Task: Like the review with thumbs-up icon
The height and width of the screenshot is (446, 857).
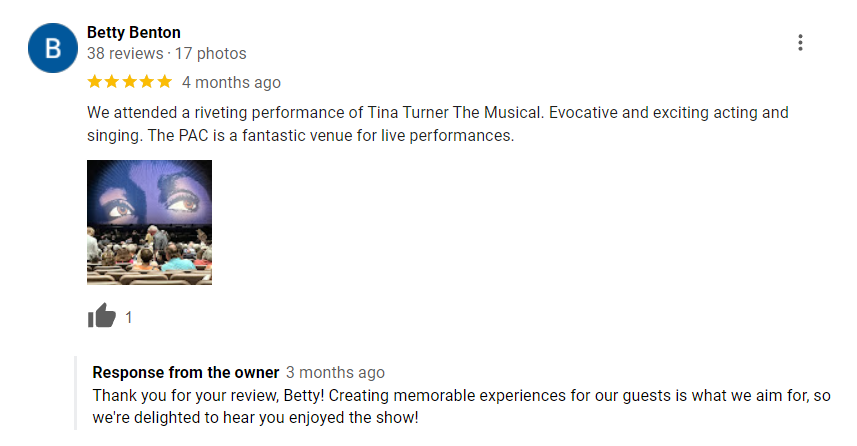Action: [x=102, y=315]
